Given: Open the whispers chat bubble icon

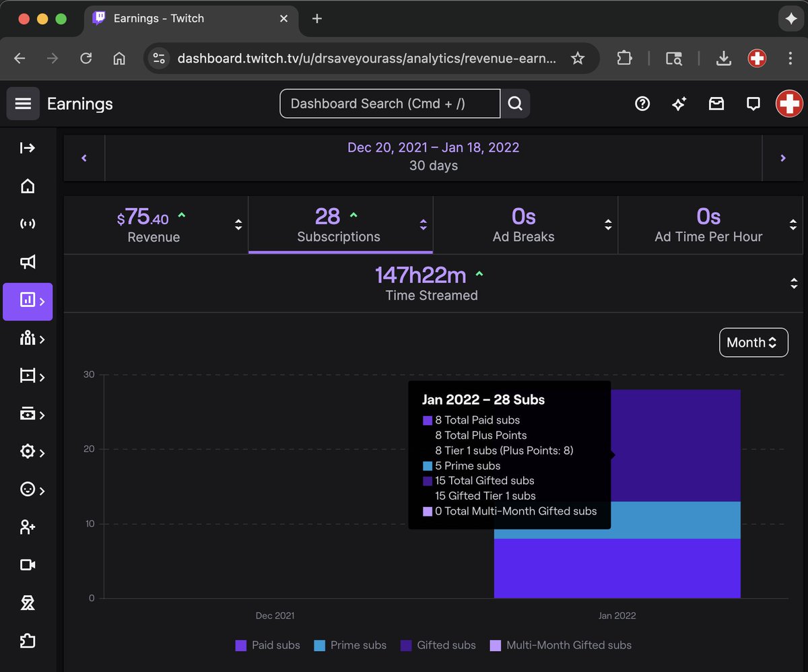Looking at the screenshot, I should tap(753, 104).
